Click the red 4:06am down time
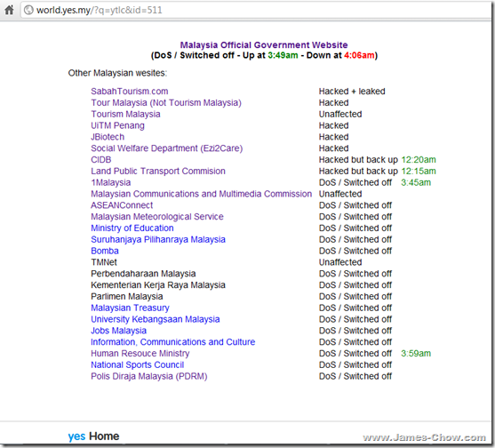 [x=359, y=55]
